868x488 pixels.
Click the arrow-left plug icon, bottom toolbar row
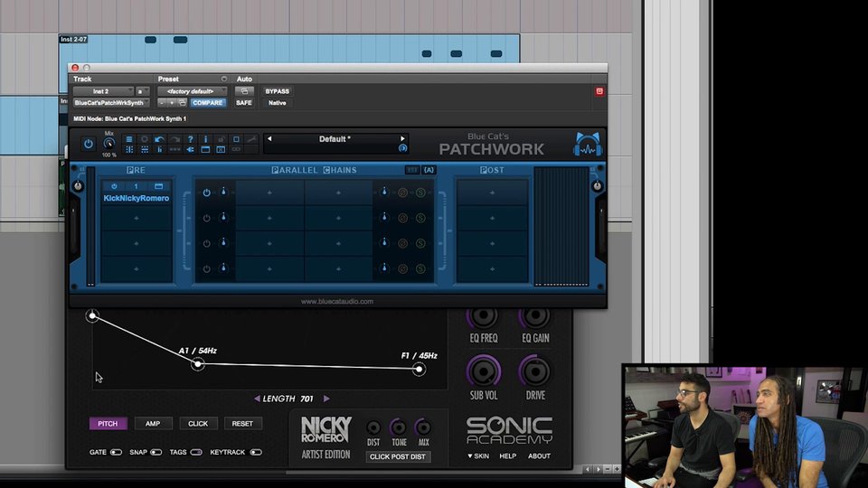191,149
